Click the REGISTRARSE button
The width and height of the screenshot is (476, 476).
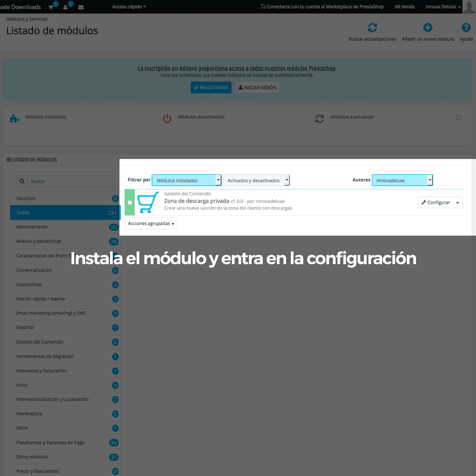211,88
